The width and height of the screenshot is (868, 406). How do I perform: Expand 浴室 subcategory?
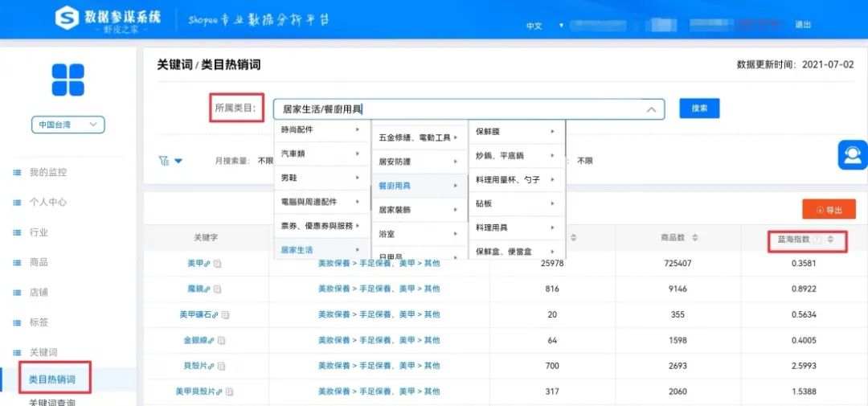point(420,234)
